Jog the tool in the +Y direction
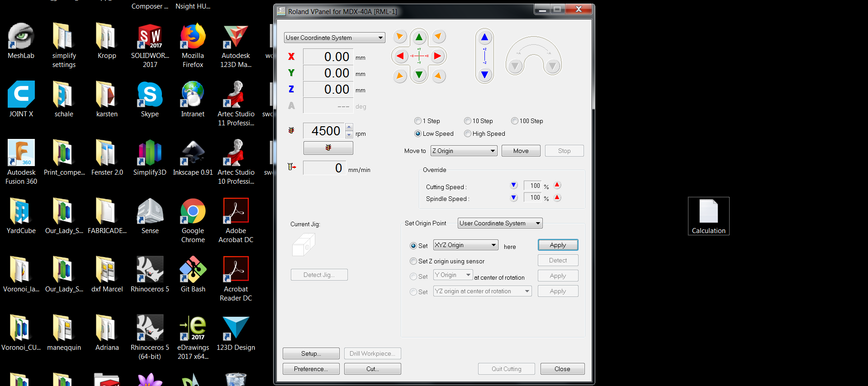This screenshot has width=868, height=386. click(419, 37)
